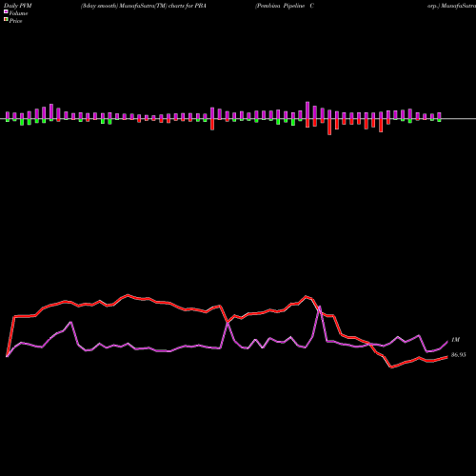Click the Volume legend color swatch
The image size is (476, 476).
(x=6, y=11)
